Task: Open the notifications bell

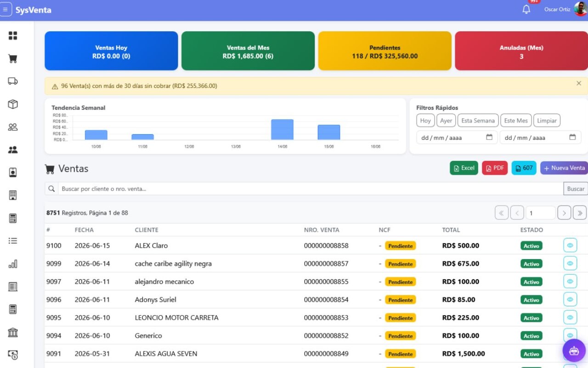Action: [x=526, y=9]
